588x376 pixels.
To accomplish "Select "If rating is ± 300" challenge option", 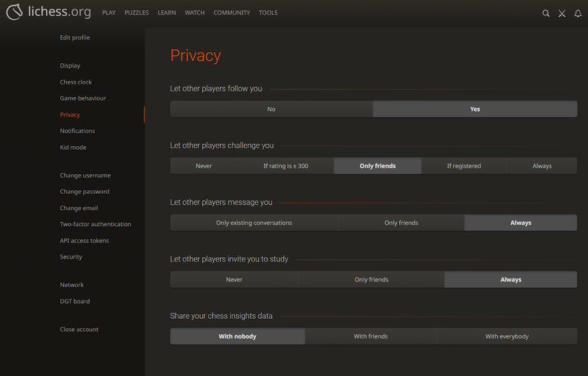I will 286,166.
